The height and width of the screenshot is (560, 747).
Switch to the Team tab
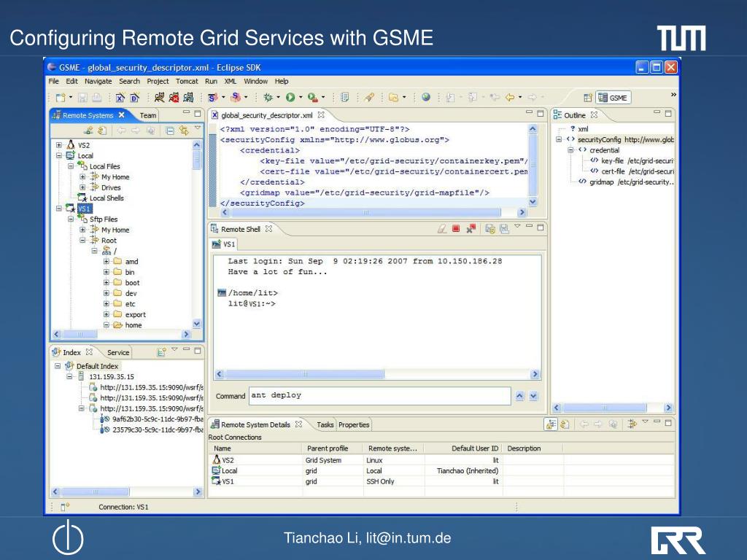point(147,115)
